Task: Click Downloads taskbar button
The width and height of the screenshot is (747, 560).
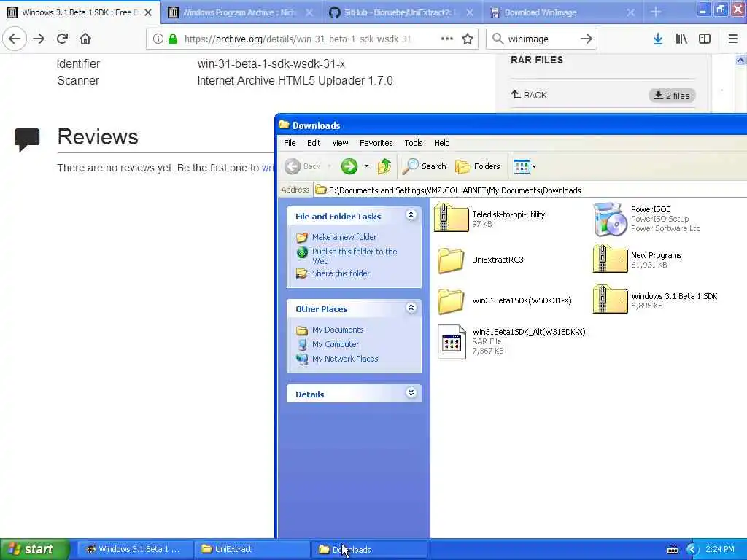Action: [x=368, y=549]
